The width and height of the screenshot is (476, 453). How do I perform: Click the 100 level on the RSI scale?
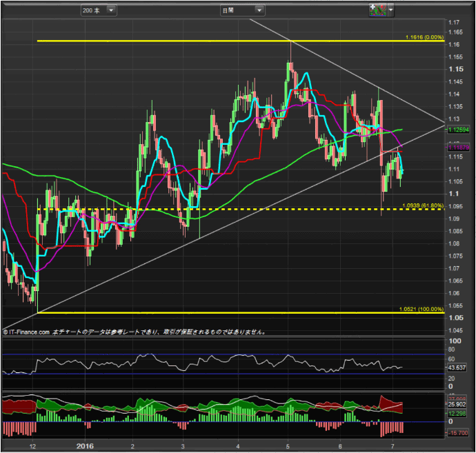click(455, 341)
